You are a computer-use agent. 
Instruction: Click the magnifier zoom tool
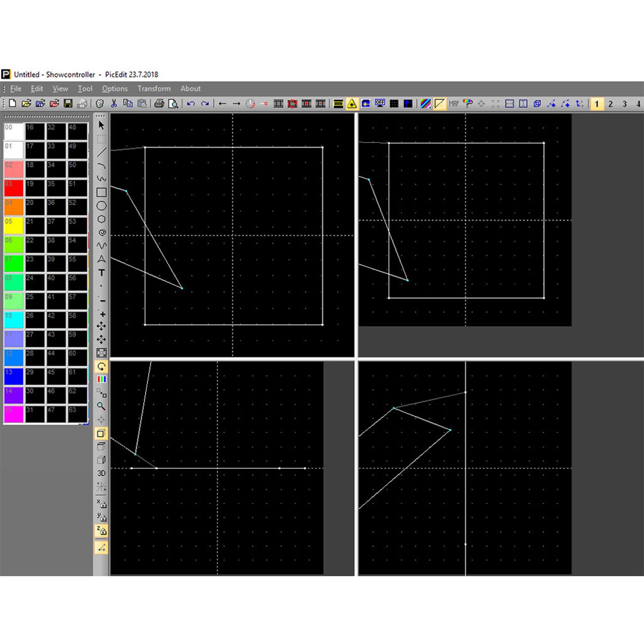point(101,406)
